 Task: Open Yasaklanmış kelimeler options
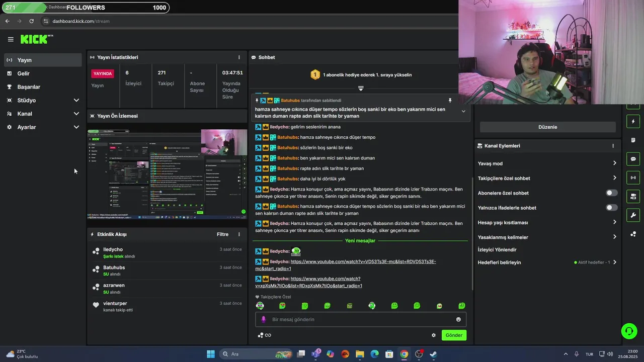547,237
